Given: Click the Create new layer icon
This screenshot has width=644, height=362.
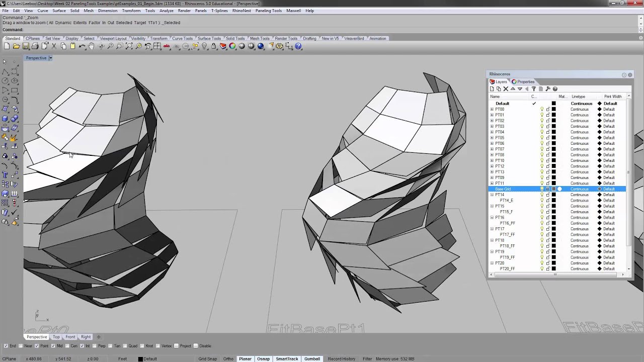Looking at the screenshot, I should 492,89.
